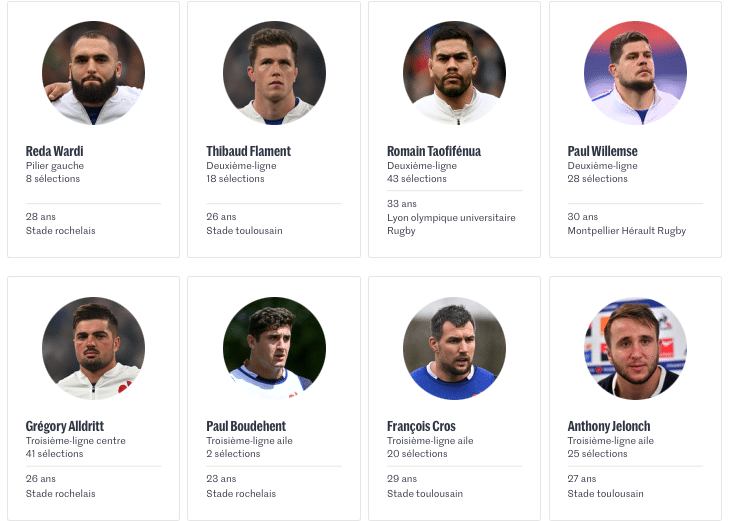Click the Paul Boudehent name heading
729x521 pixels.
pos(246,426)
